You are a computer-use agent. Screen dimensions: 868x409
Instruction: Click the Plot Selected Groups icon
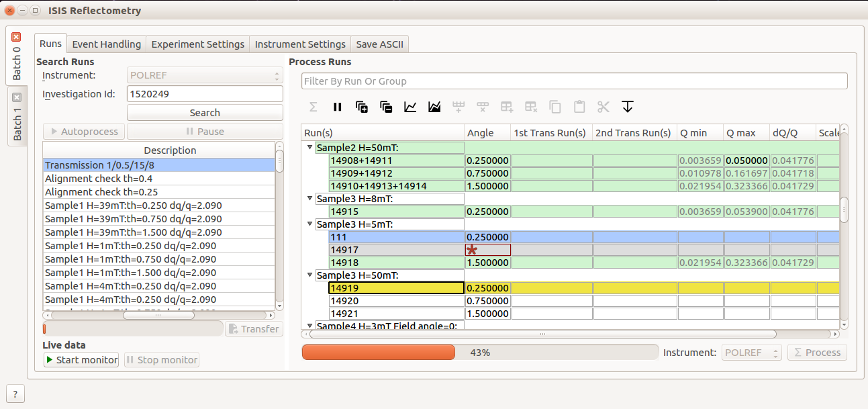click(x=434, y=107)
